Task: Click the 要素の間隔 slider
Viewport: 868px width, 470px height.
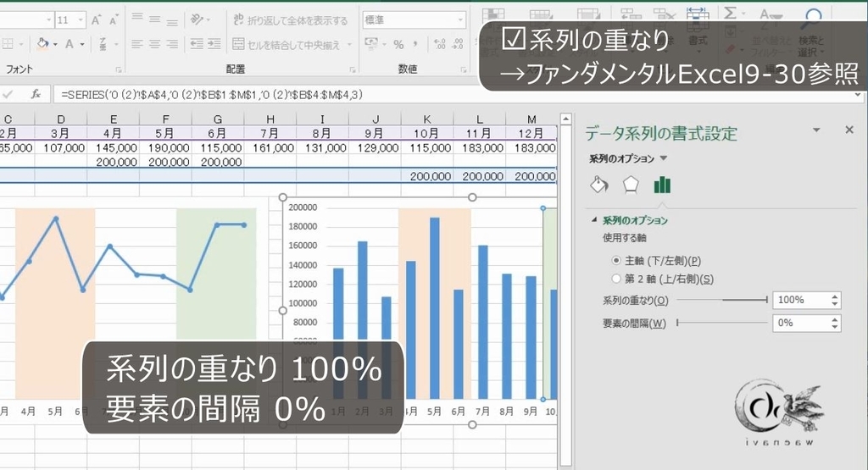Action: pyautogui.click(x=722, y=323)
